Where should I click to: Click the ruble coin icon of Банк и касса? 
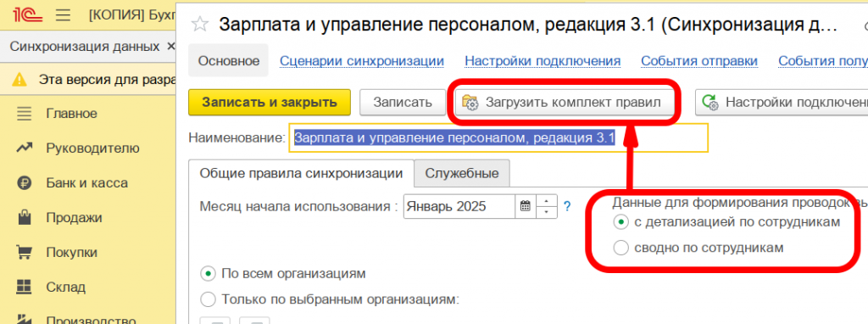point(25,182)
